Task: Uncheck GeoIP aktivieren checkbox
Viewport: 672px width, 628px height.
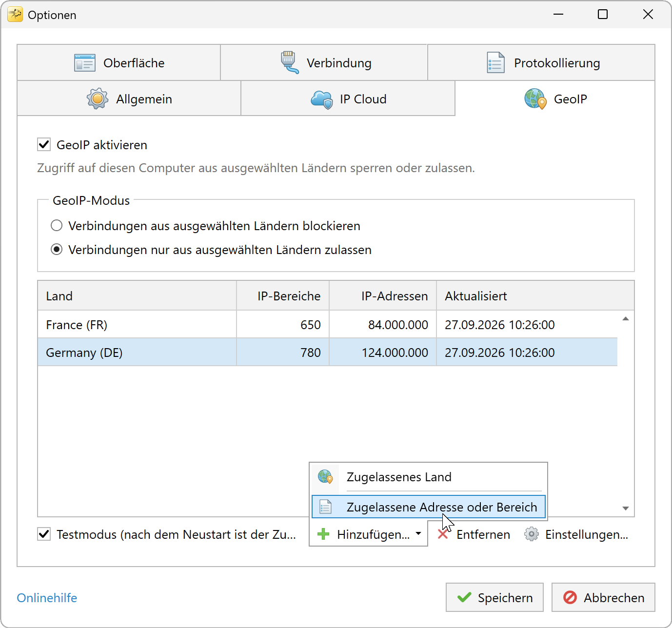Action: [x=44, y=144]
